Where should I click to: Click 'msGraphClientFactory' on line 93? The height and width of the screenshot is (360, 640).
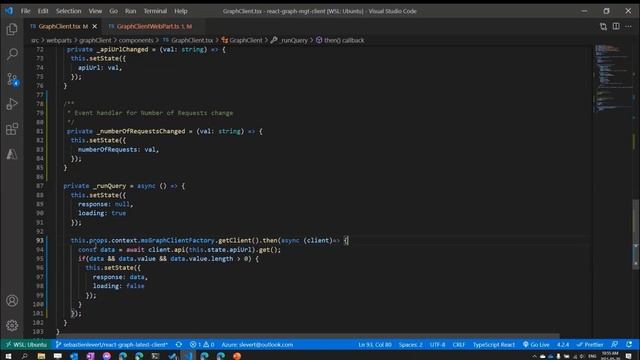177,240
